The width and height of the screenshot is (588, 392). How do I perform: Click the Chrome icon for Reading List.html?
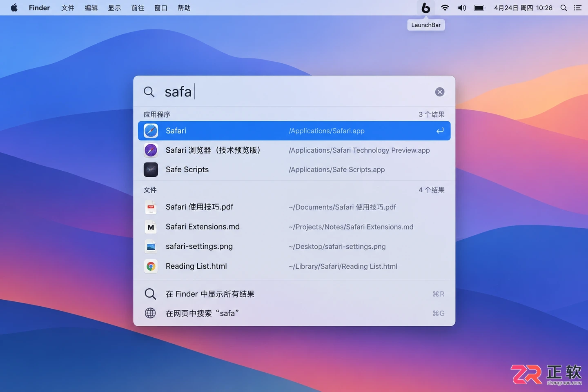point(151,266)
